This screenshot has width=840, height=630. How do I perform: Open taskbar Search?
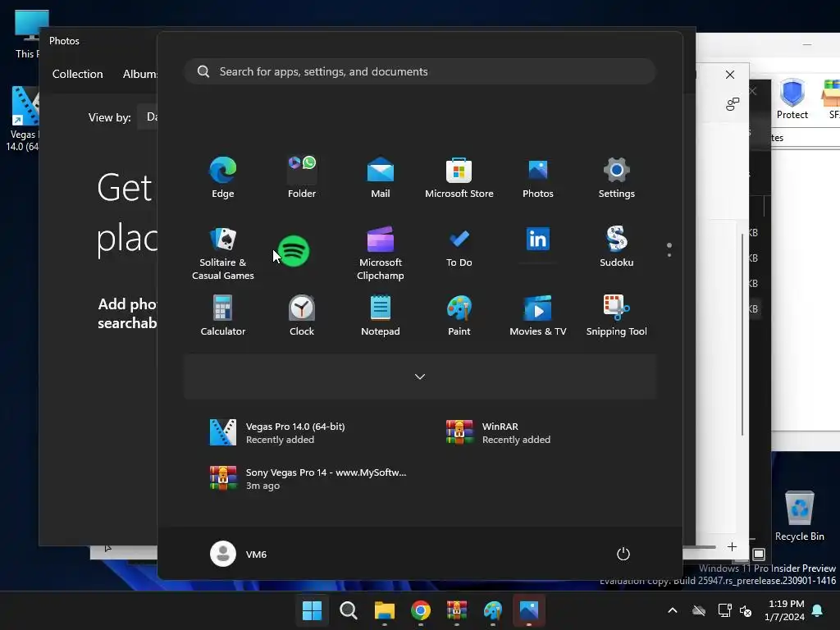tap(348, 610)
